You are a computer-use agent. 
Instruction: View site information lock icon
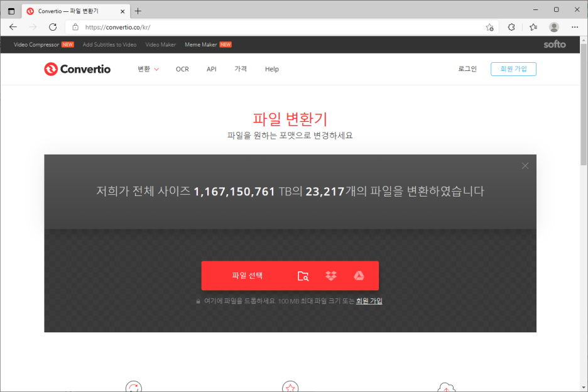point(75,27)
